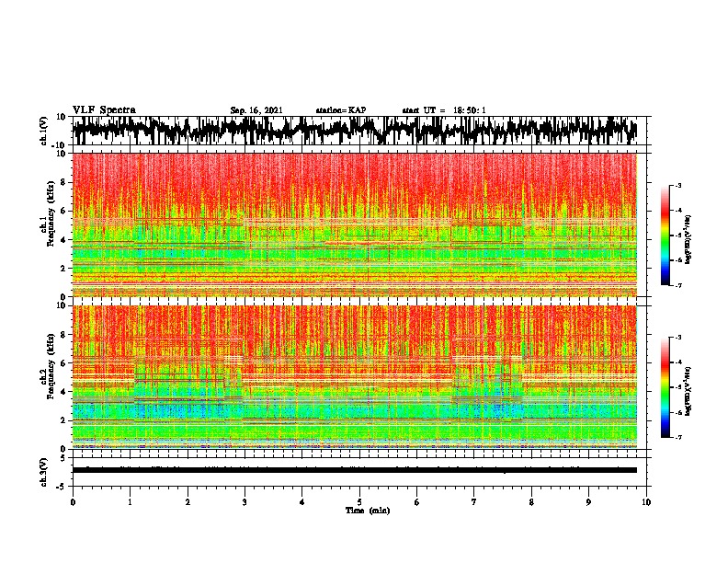Screen dimensions: 728x563
Task: Click the "-7" label on ch.1 colorbar
Action: tap(678, 285)
